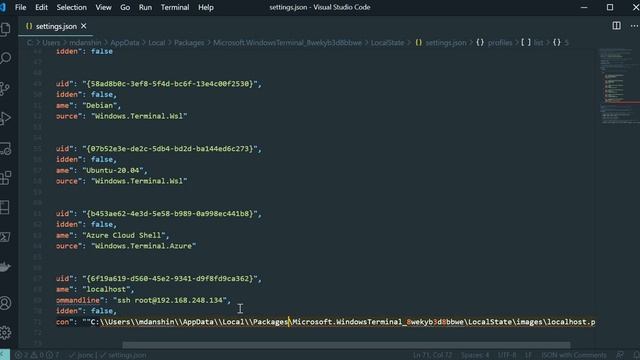640x360 pixels.
Task: Open the errors and warnings count in status bar
Action: 37,355
